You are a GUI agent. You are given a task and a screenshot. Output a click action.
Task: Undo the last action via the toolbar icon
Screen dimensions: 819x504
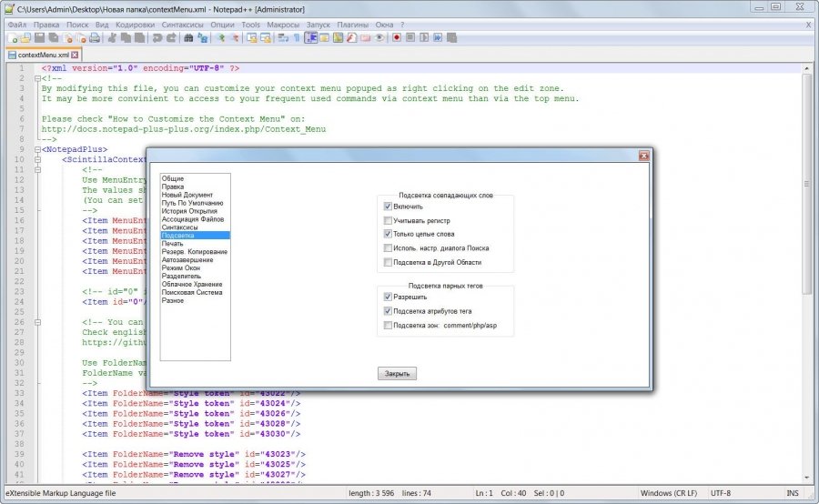point(157,38)
